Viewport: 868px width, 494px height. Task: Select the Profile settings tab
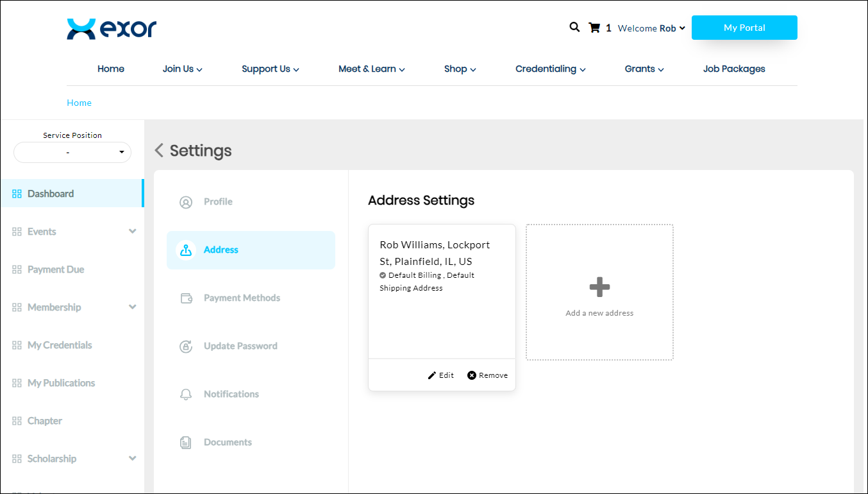tap(218, 202)
